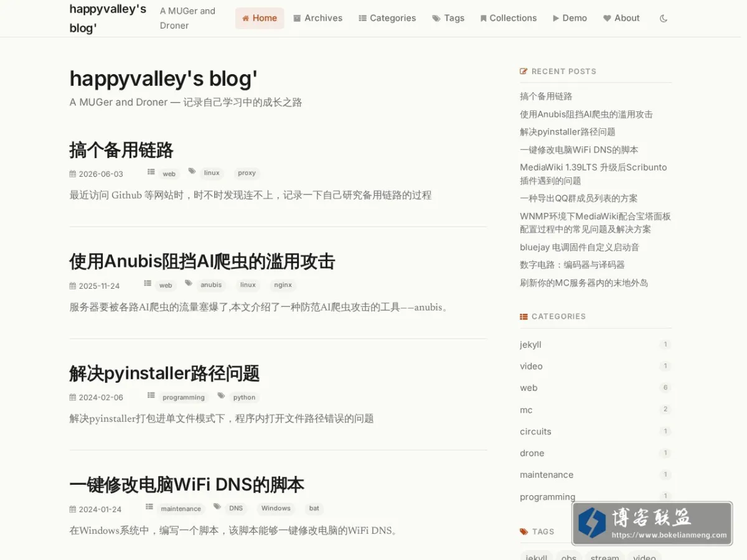Click subtitle A MUGer and Droner in header

187,18
